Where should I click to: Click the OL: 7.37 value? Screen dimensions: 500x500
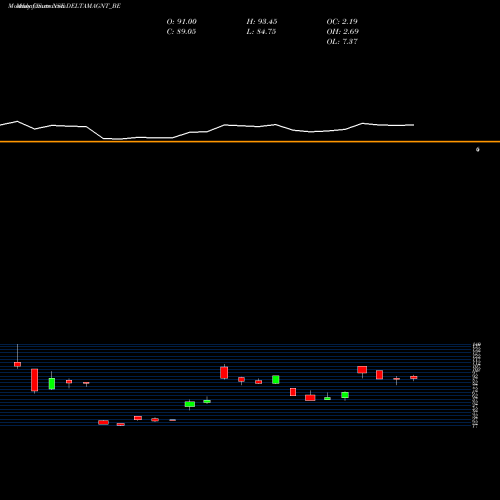[x=342, y=42]
